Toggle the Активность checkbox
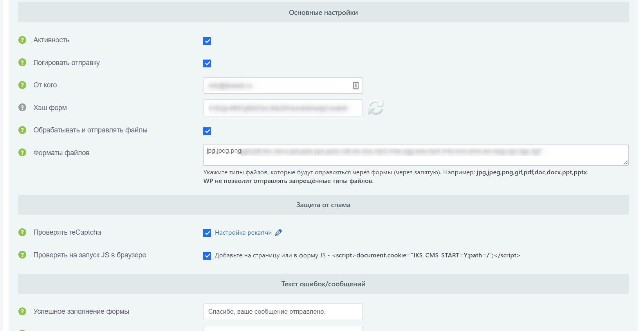This screenshot has width=644, height=331. coord(207,41)
